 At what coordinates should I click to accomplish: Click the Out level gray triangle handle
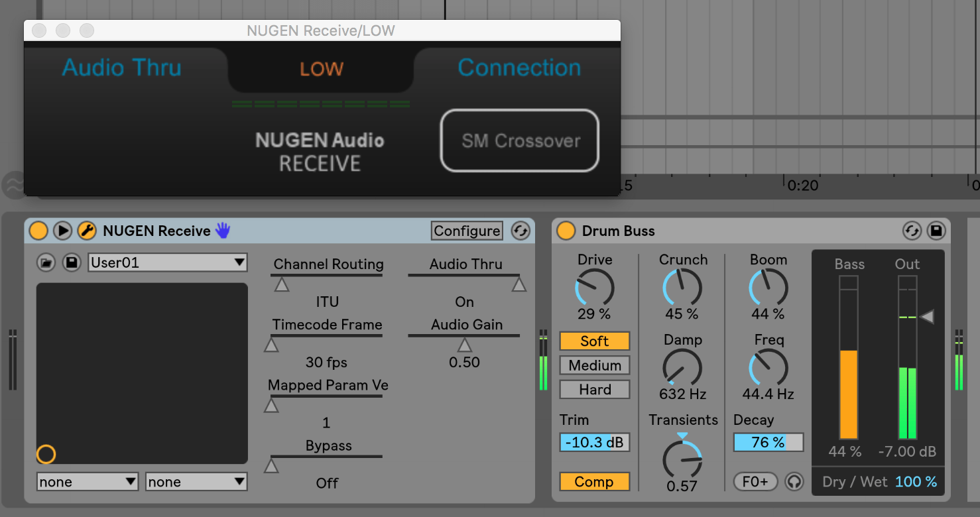(x=928, y=317)
